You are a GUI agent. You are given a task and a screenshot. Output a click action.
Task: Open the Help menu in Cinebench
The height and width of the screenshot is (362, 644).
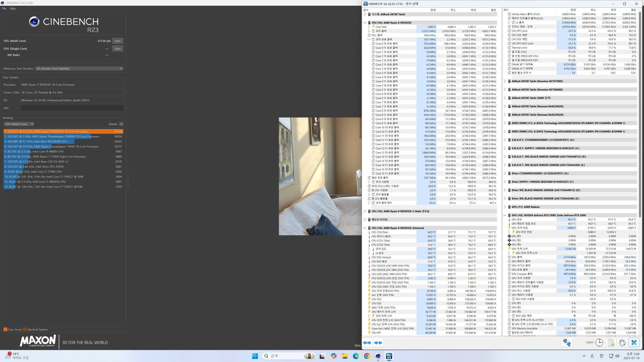tap(13, 9)
